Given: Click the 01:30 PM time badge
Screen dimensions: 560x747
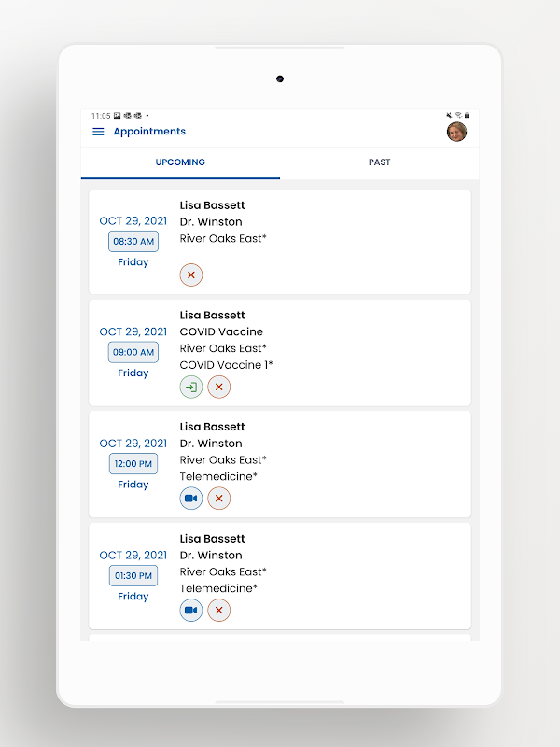Looking at the screenshot, I should (133, 575).
